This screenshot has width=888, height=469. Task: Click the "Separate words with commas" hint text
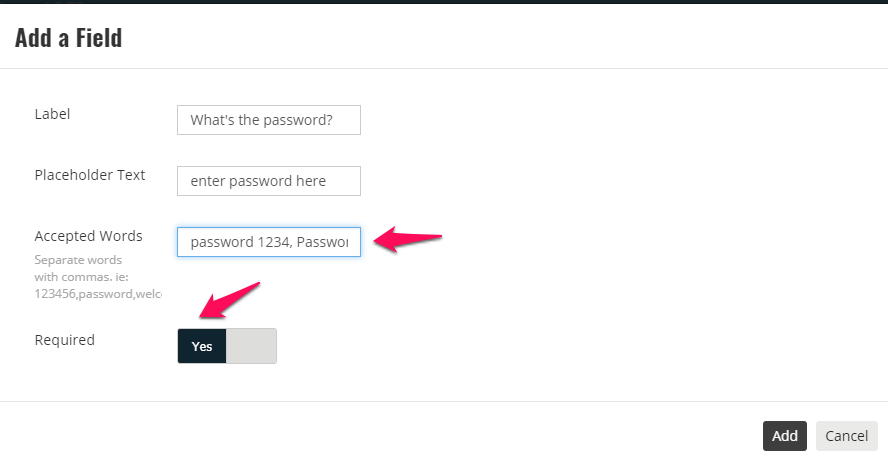[81, 268]
